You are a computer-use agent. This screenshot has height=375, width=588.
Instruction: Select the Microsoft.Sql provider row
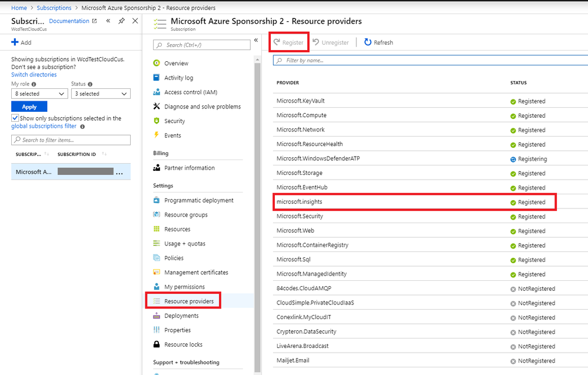tap(430, 260)
